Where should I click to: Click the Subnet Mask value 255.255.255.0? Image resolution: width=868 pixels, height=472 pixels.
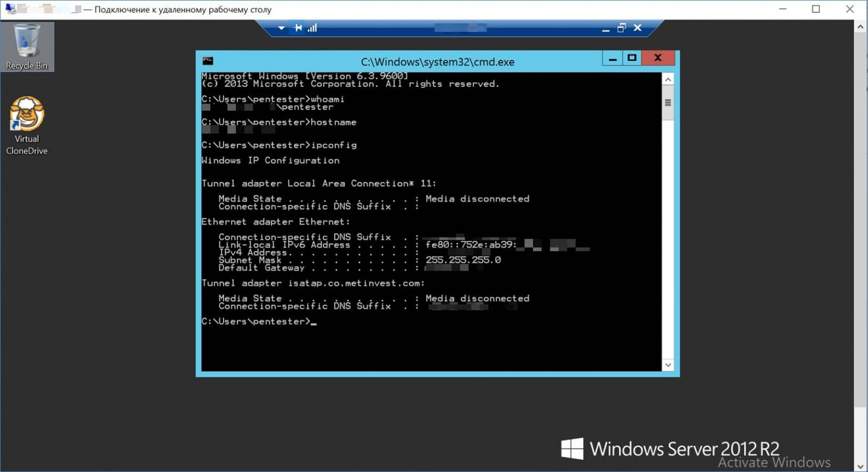463,260
